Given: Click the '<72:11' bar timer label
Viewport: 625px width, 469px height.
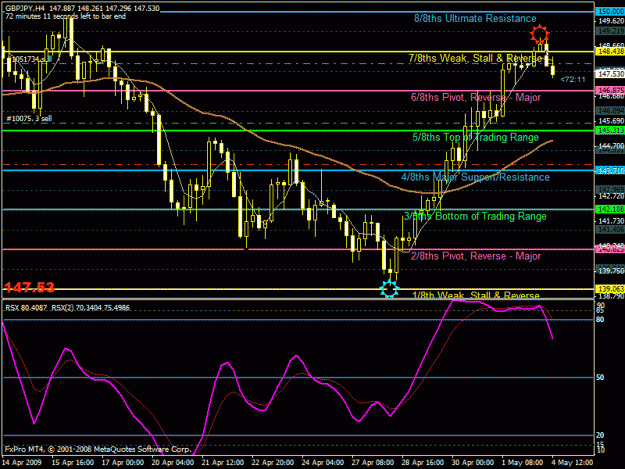Looking at the screenshot, I should click(573, 79).
